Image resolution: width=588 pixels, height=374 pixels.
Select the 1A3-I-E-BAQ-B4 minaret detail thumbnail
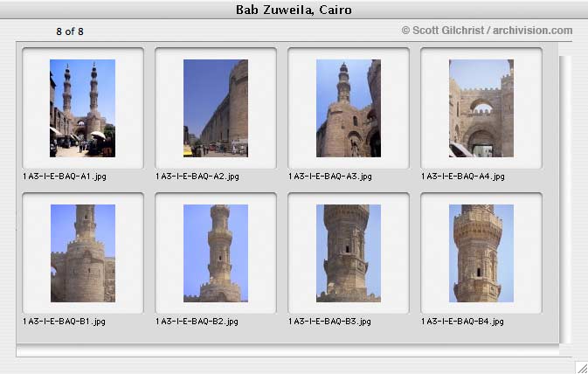[x=481, y=253]
